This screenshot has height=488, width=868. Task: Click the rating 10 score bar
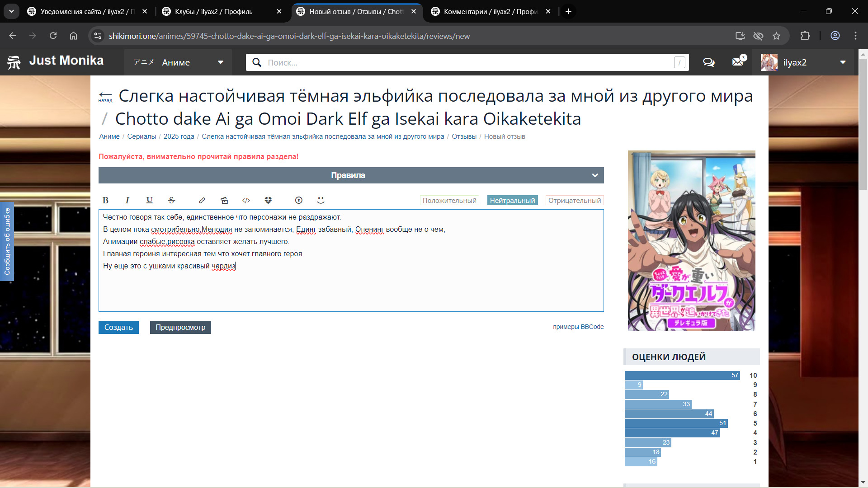(x=682, y=375)
